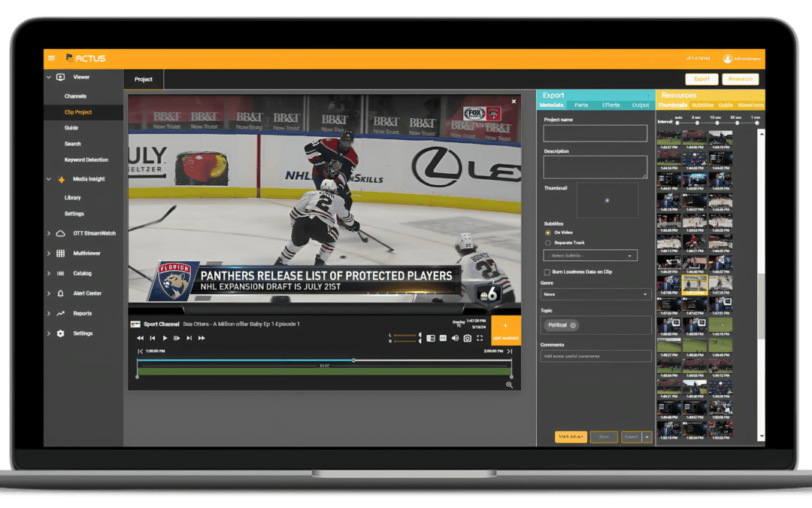This screenshot has width=812, height=508.
Task: Toggle closed captions (CC) icon
Action: coord(443,338)
